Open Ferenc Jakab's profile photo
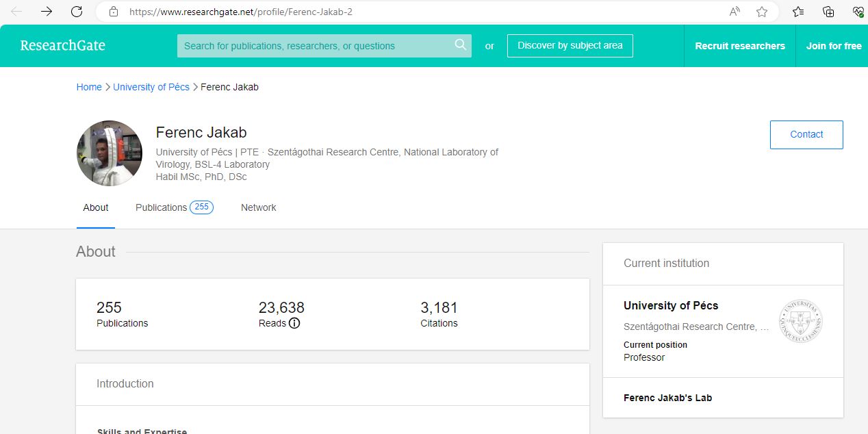The width and height of the screenshot is (868, 434). (110, 153)
